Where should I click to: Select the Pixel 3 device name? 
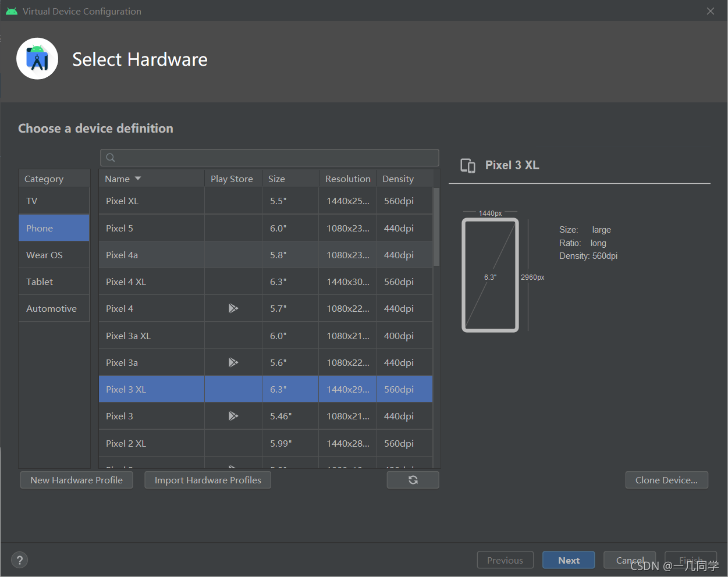click(119, 416)
